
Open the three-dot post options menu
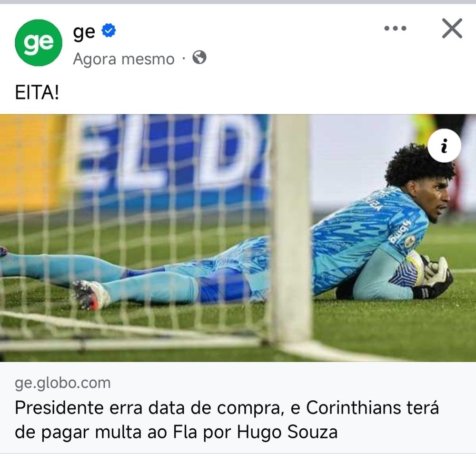(x=395, y=29)
